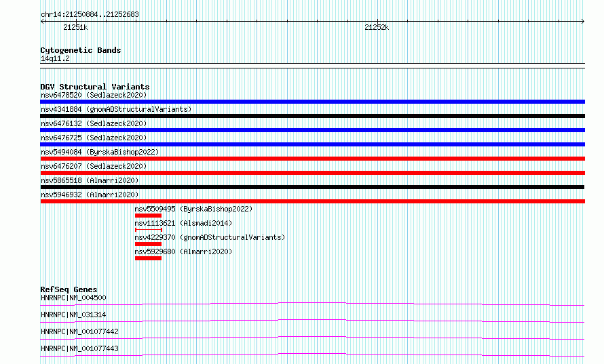Click the short red bar under nsv4229370
Image resolution: width=604 pixels, height=364 pixels.
click(149, 244)
